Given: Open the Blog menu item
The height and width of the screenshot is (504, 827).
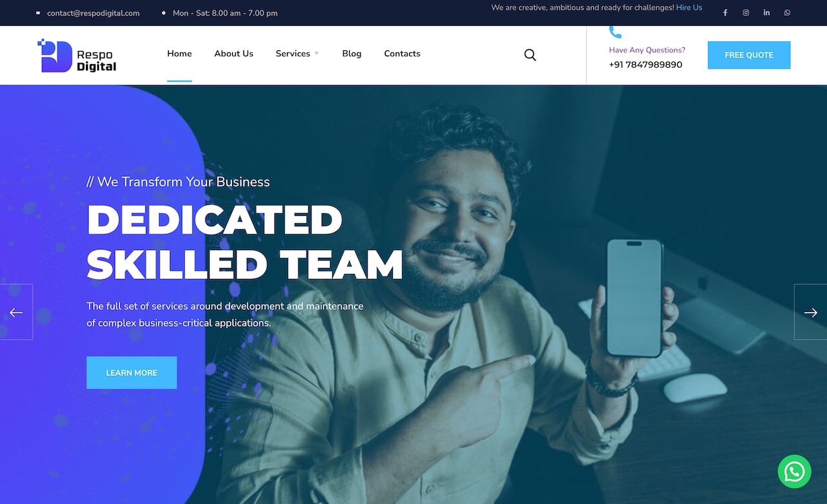Looking at the screenshot, I should [x=351, y=54].
